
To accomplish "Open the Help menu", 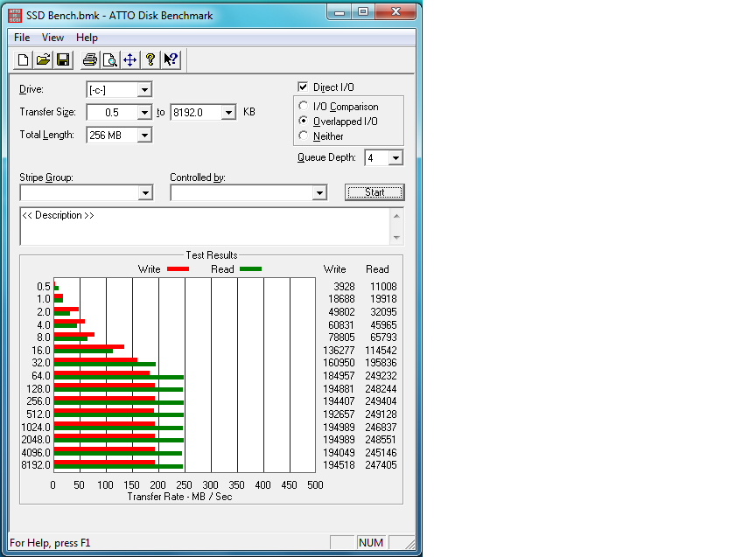I will pyautogui.click(x=87, y=38).
